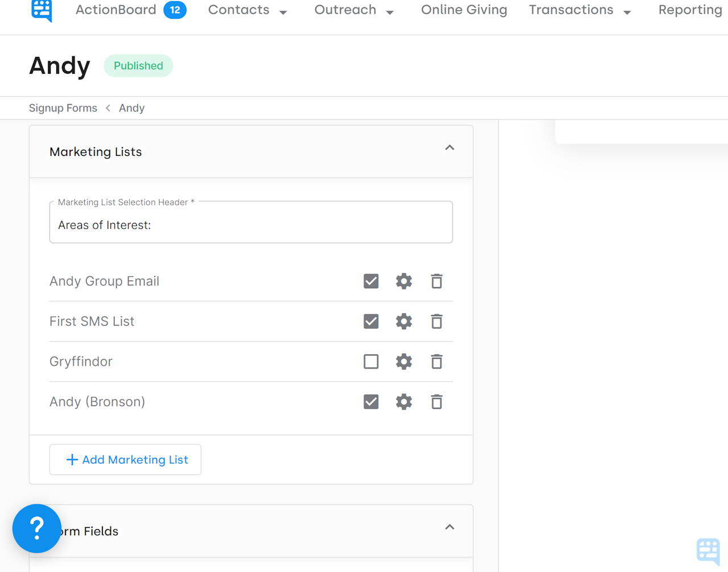Open the help question mark bubble
Screen dimensions: 728x572
coord(36,528)
